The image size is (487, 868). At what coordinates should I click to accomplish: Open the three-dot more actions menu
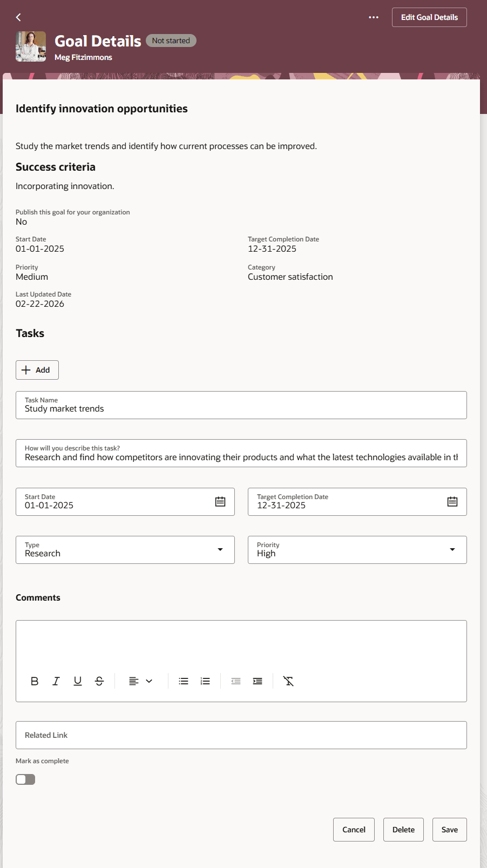click(x=374, y=17)
